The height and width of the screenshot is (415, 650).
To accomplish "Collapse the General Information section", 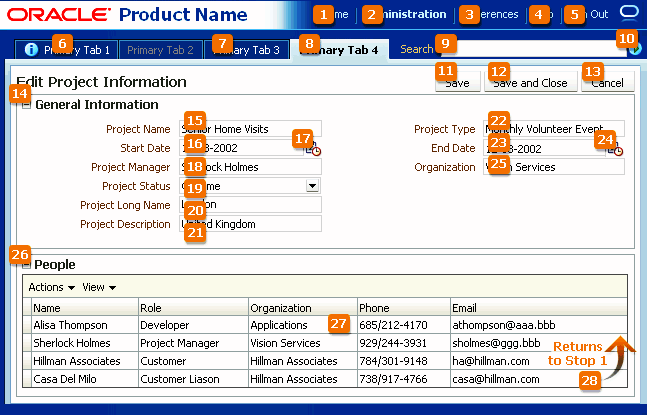I will [26, 104].
